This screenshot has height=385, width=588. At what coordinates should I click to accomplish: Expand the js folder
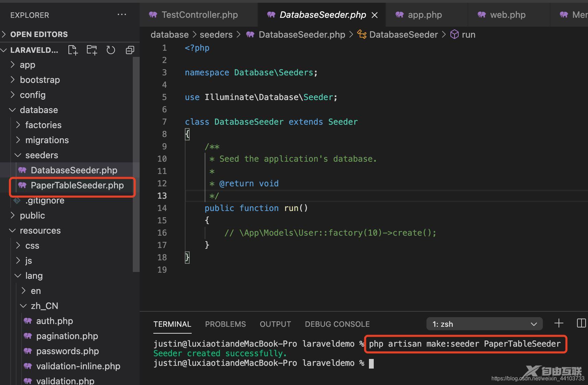18,260
